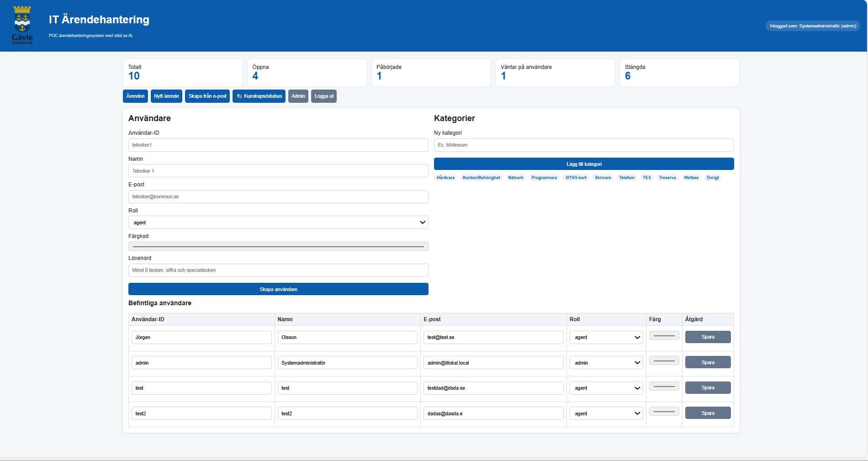Click the Ny kategori input field
868x461 pixels.
584,145
